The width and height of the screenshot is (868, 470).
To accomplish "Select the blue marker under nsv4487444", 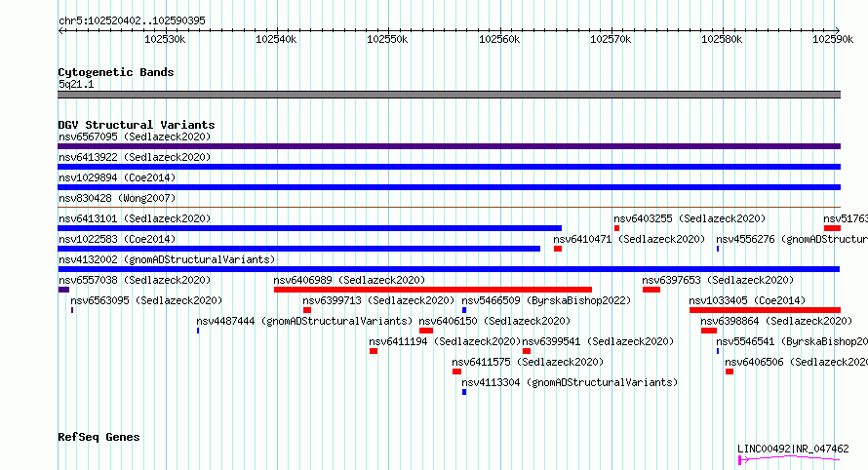I will tap(198, 331).
